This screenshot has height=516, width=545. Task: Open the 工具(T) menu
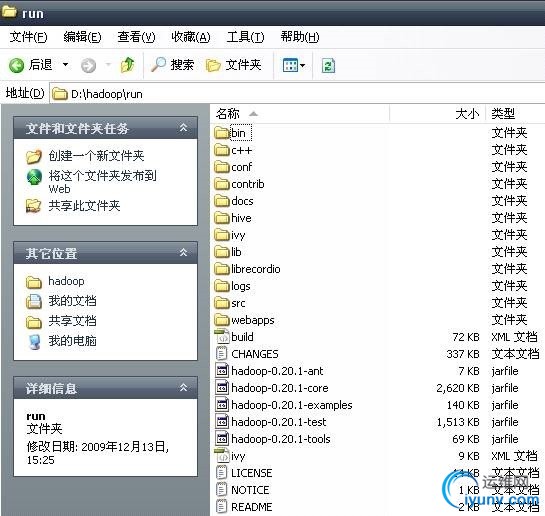(245, 36)
